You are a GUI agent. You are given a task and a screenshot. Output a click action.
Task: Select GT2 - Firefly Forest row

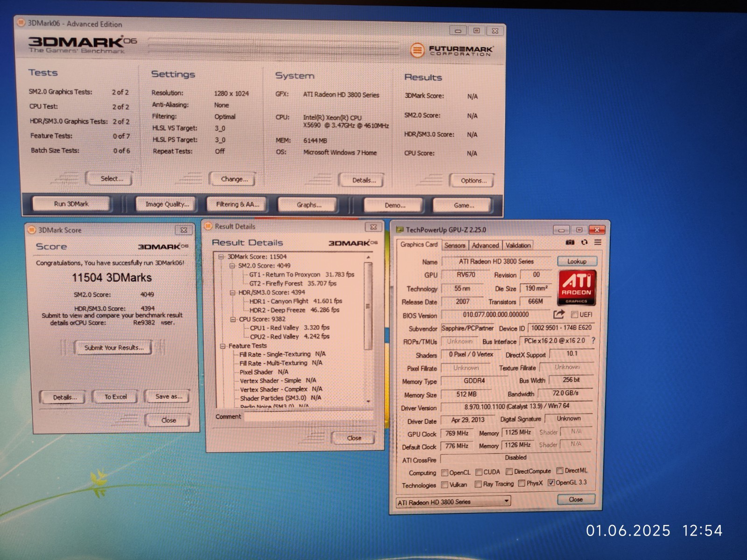pos(293,283)
